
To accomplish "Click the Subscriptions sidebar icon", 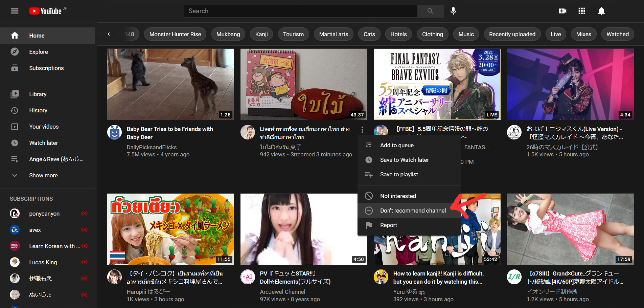I will coord(15,68).
